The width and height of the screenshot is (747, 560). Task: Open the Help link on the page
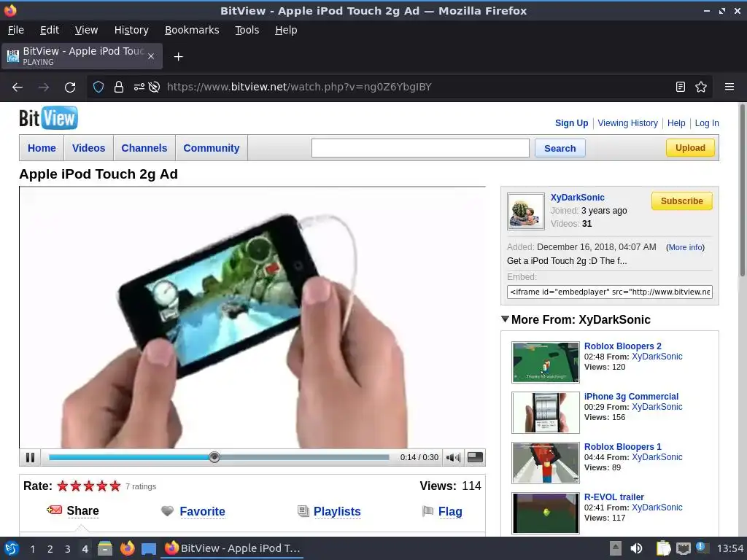coord(676,122)
